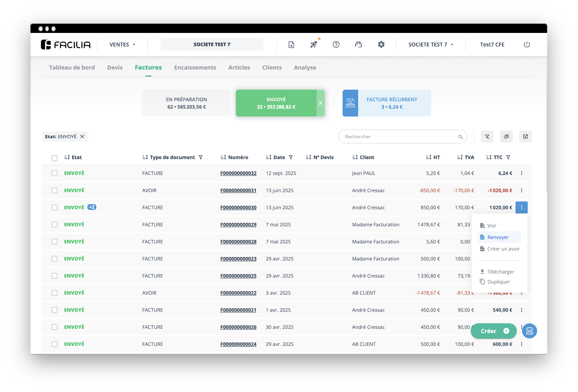Open invoice link F000000000029
Screen dimensions: 578x392
tap(238, 225)
